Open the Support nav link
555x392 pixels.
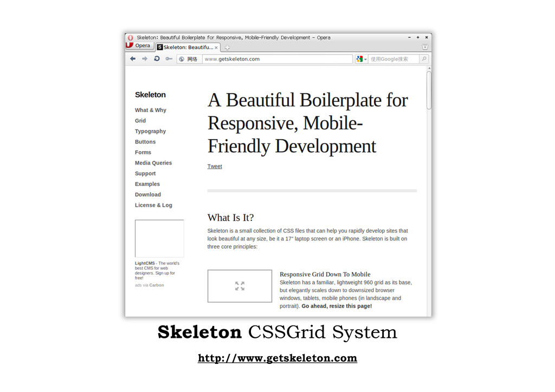pyautogui.click(x=145, y=174)
